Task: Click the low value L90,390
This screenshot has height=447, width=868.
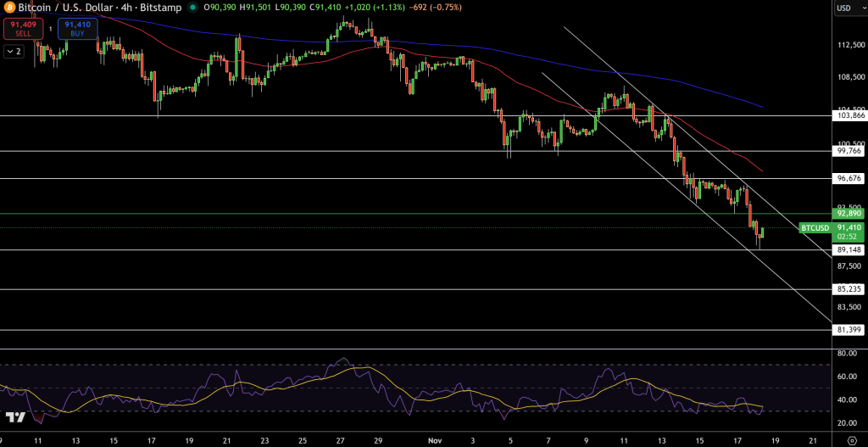Action: (x=290, y=7)
